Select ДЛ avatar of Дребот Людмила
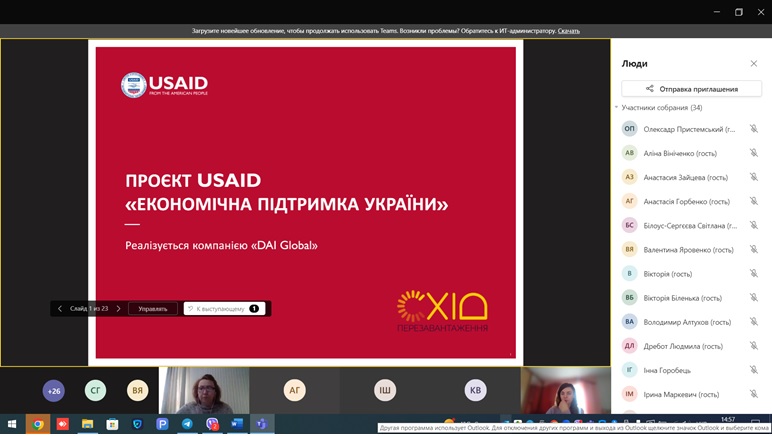772x436 pixels. (x=629, y=345)
